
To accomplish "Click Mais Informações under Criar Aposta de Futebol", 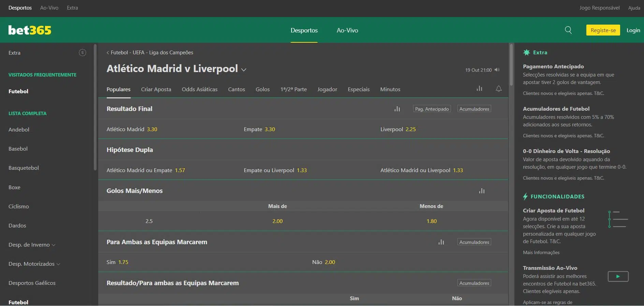I will coord(541,252).
